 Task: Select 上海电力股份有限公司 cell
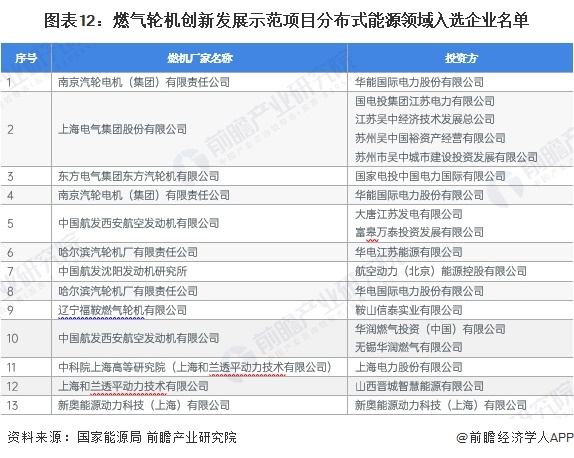pos(461,367)
